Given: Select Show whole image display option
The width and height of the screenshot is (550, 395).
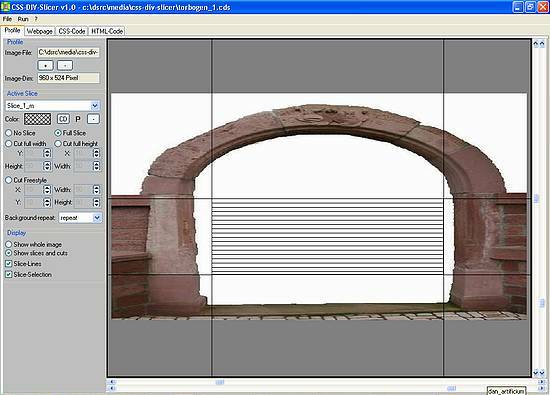Looking at the screenshot, I should pyautogui.click(x=34, y=244).
